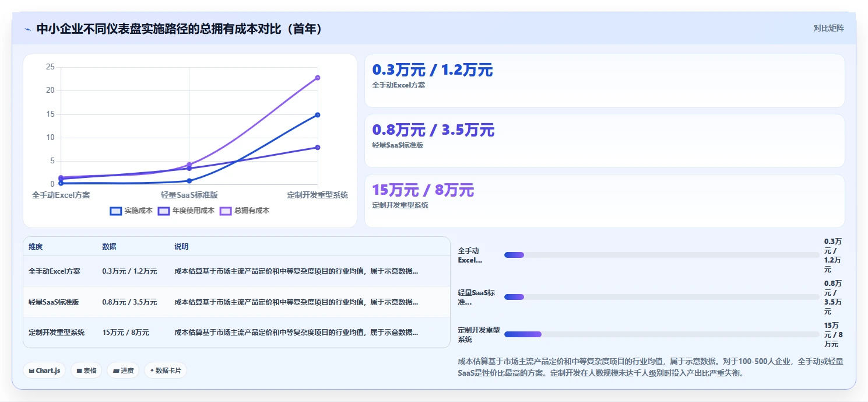
Task: Click the topmost purple point above 定制开发重型系统
Action: click(x=318, y=78)
